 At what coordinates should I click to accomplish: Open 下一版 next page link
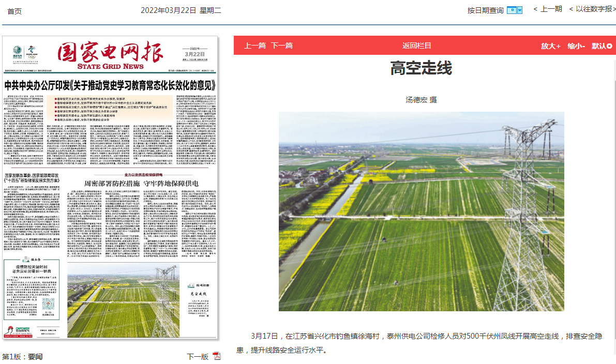197,357
